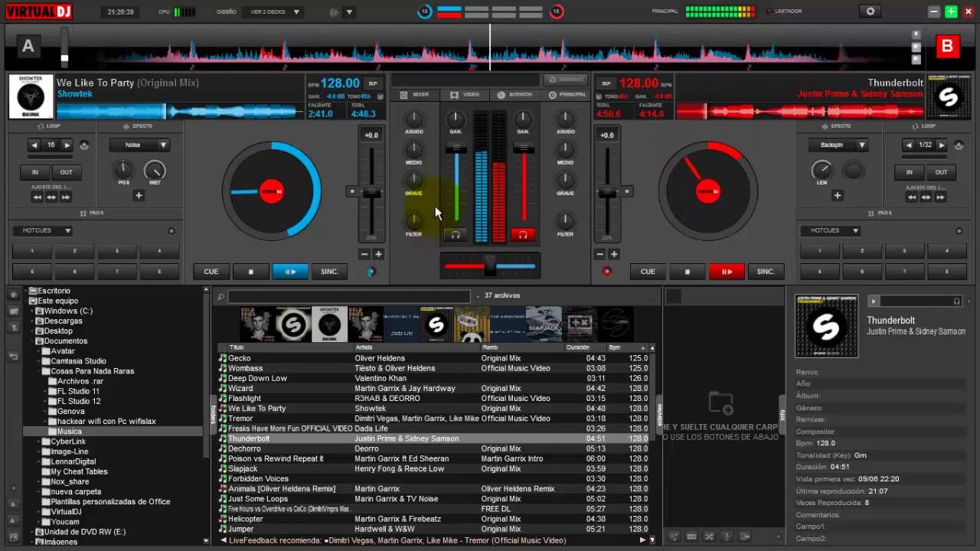This screenshot has height=551, width=980.
Task: Click the search field in browser
Action: click(x=348, y=296)
